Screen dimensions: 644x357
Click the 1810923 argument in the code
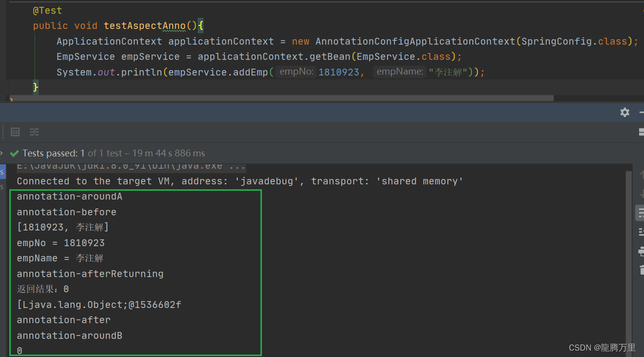pos(338,72)
